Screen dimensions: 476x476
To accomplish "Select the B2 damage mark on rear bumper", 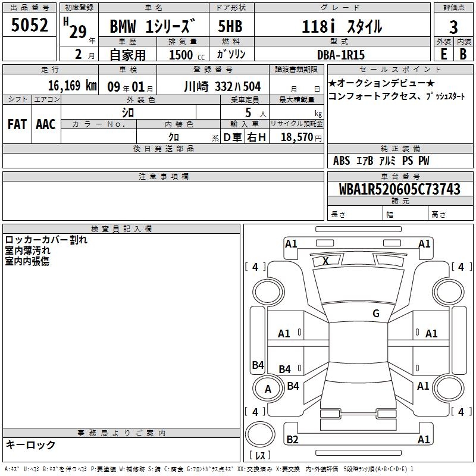I will click(292, 440).
